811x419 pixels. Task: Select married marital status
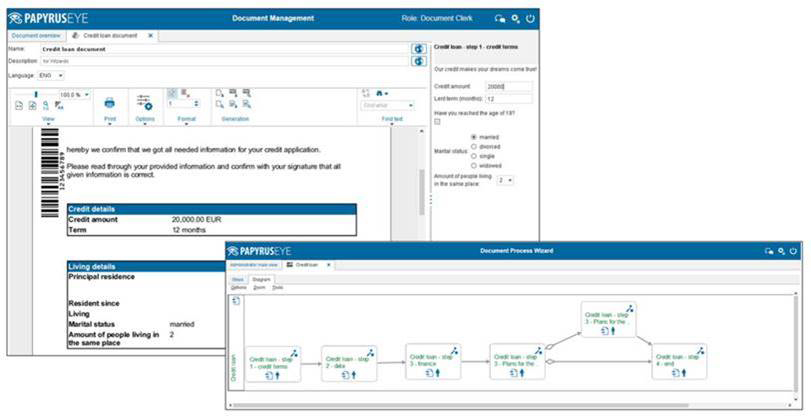coord(474,137)
